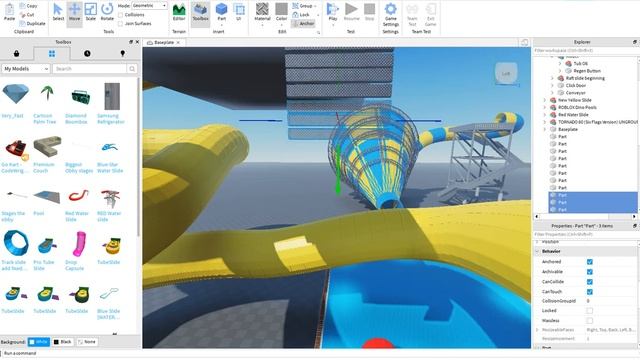Expand the Baseplate node in Explorer
The width and height of the screenshot is (640, 360).
[544, 129]
